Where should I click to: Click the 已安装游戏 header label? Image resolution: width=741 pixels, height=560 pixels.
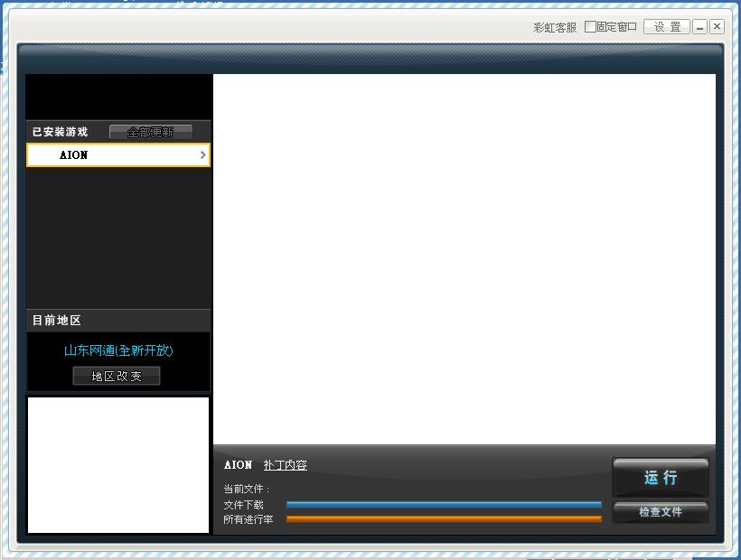(x=60, y=132)
